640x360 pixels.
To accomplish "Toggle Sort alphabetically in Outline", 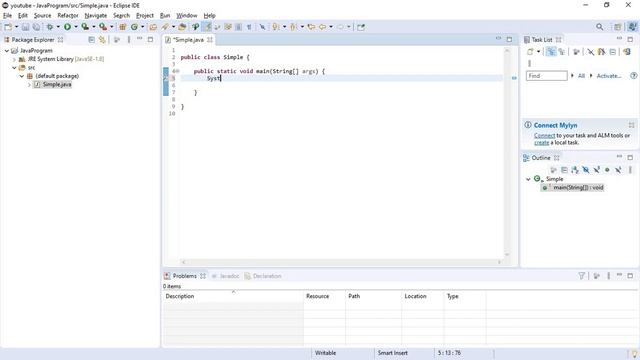I will pos(575,170).
